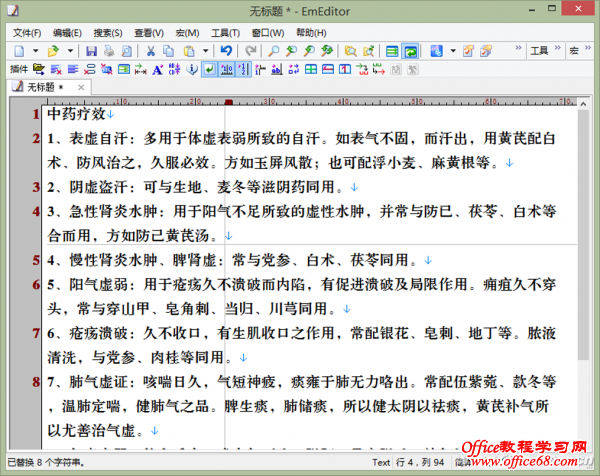Expand the 工具 toolbar overflow chevron
Screen dimensions: 600x476
558,48
